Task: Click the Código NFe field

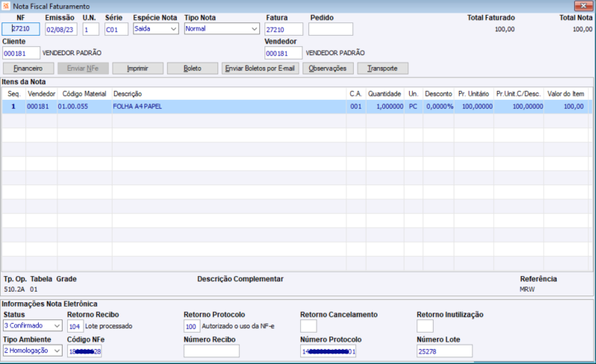Action: (84, 351)
